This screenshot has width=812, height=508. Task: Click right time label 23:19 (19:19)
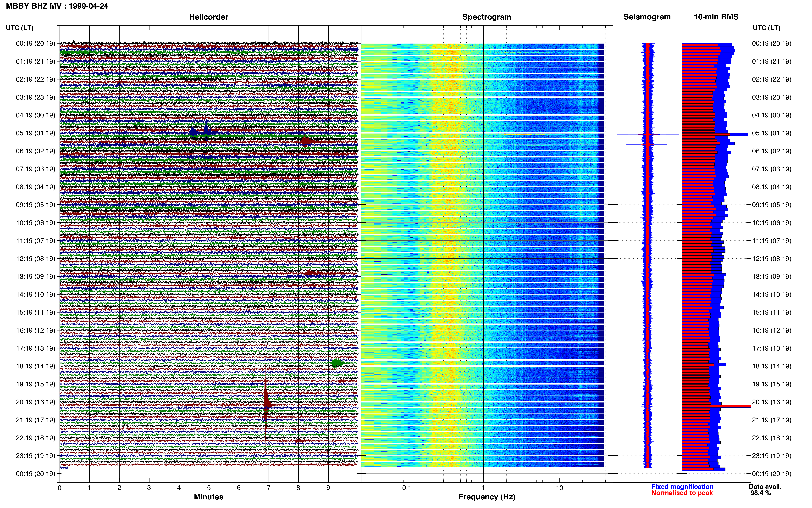[772, 456]
